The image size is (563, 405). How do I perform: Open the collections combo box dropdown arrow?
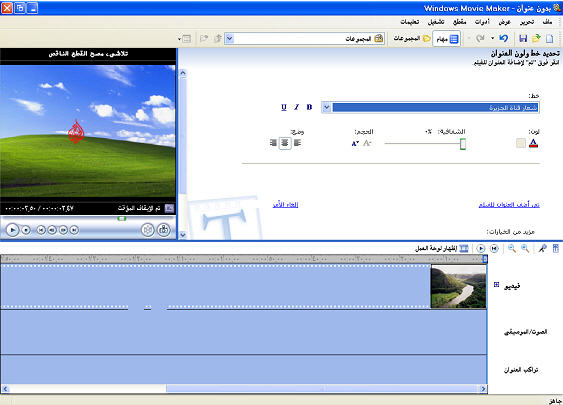[230, 38]
